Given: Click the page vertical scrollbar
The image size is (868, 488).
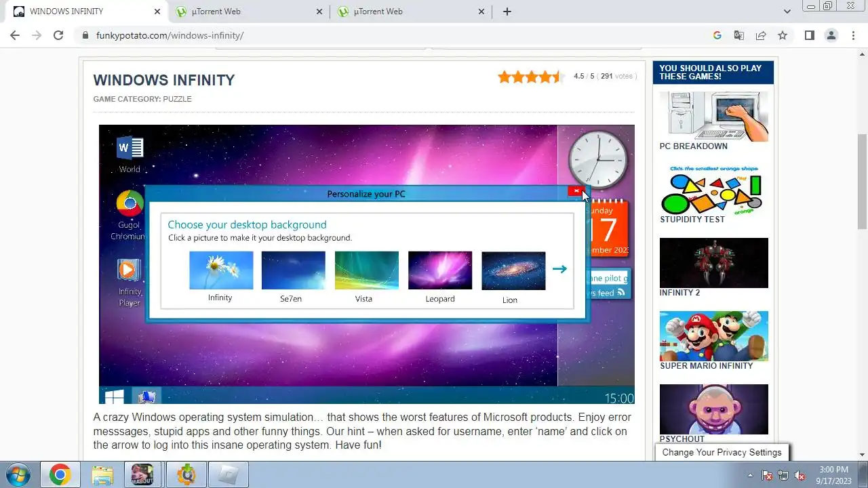Looking at the screenshot, I should (x=863, y=181).
